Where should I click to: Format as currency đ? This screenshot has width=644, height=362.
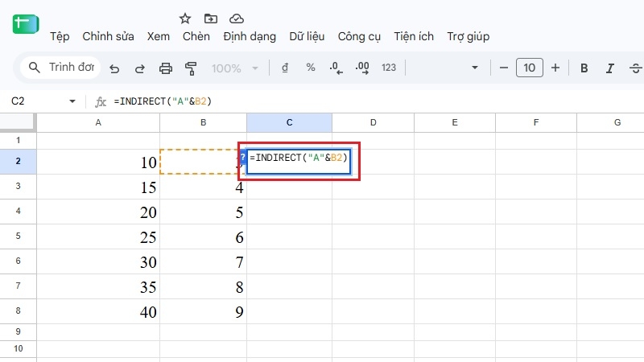point(285,68)
